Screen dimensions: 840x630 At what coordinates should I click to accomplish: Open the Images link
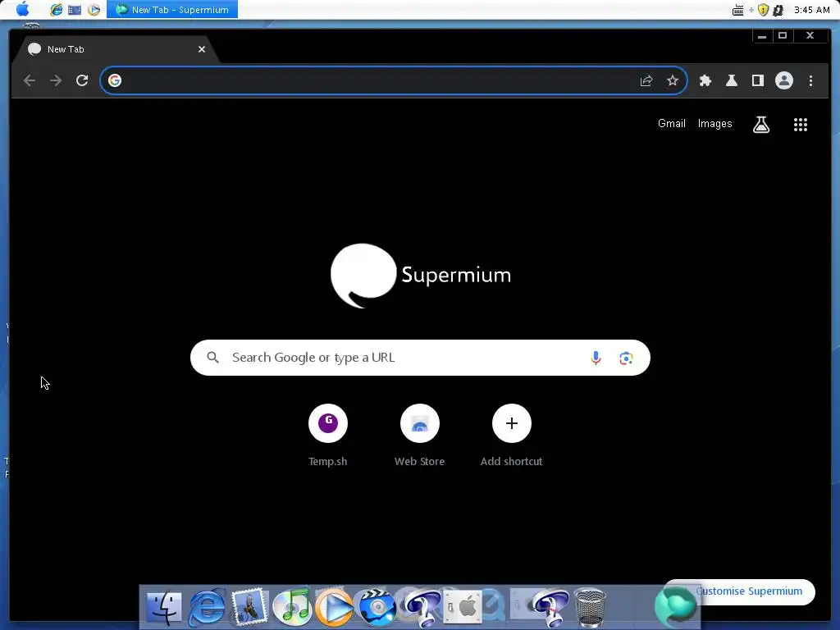click(714, 124)
